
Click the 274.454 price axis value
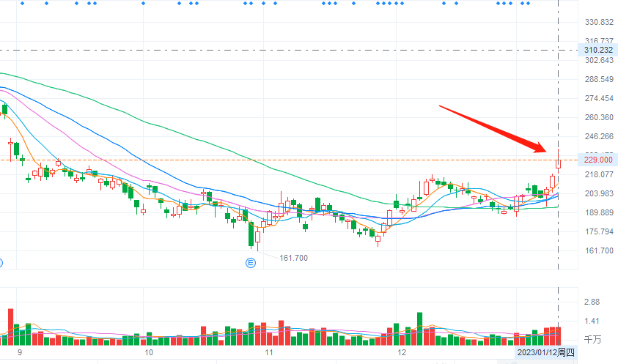pyautogui.click(x=599, y=98)
